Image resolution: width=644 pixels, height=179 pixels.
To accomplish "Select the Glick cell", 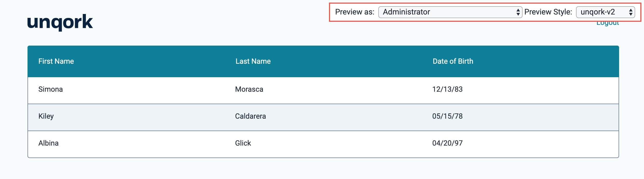I will point(243,143).
